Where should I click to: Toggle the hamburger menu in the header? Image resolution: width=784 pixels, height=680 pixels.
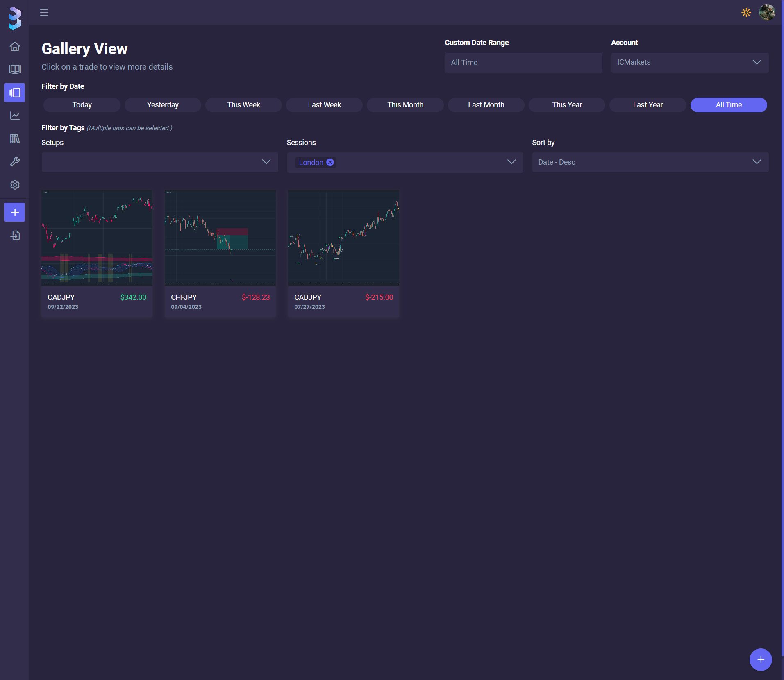pos(44,12)
